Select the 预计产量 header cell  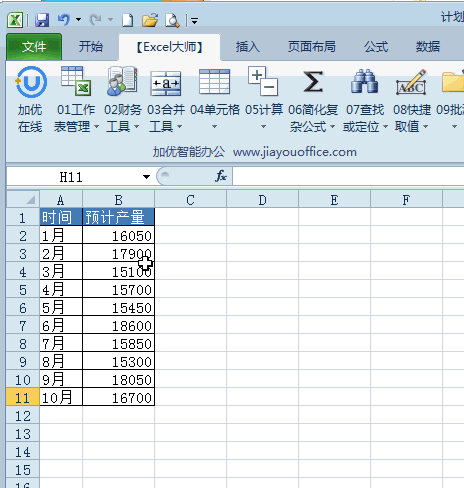pos(118,217)
